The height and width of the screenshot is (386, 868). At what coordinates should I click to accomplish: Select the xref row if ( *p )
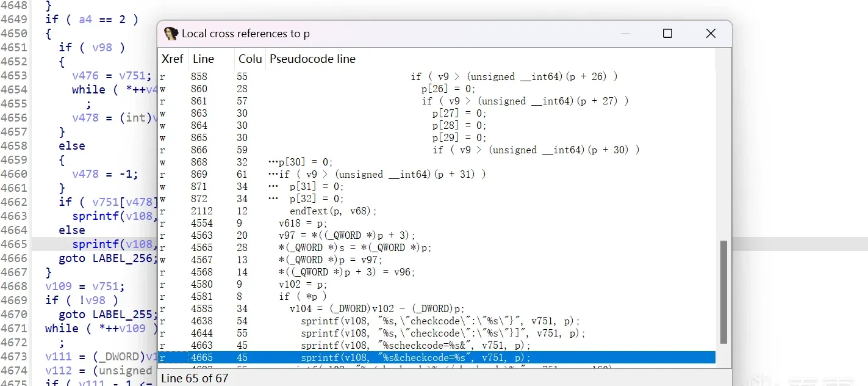pyautogui.click(x=437, y=296)
